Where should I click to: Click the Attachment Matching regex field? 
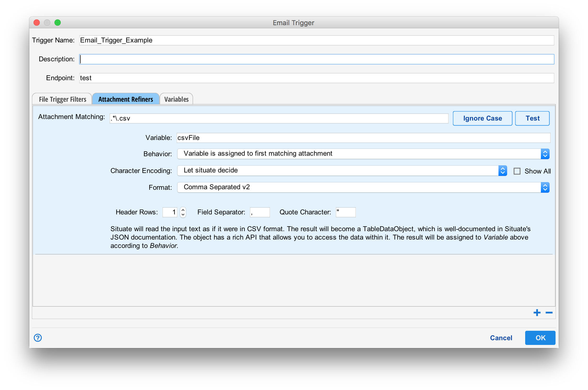tap(279, 118)
